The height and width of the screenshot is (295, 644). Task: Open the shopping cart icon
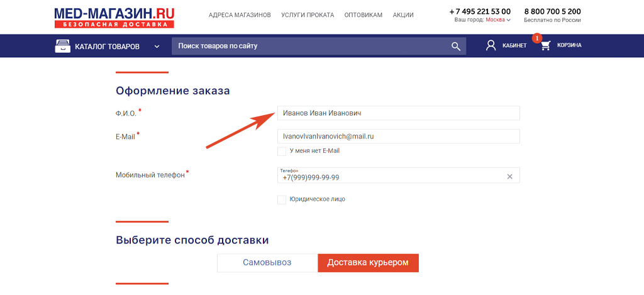point(545,46)
